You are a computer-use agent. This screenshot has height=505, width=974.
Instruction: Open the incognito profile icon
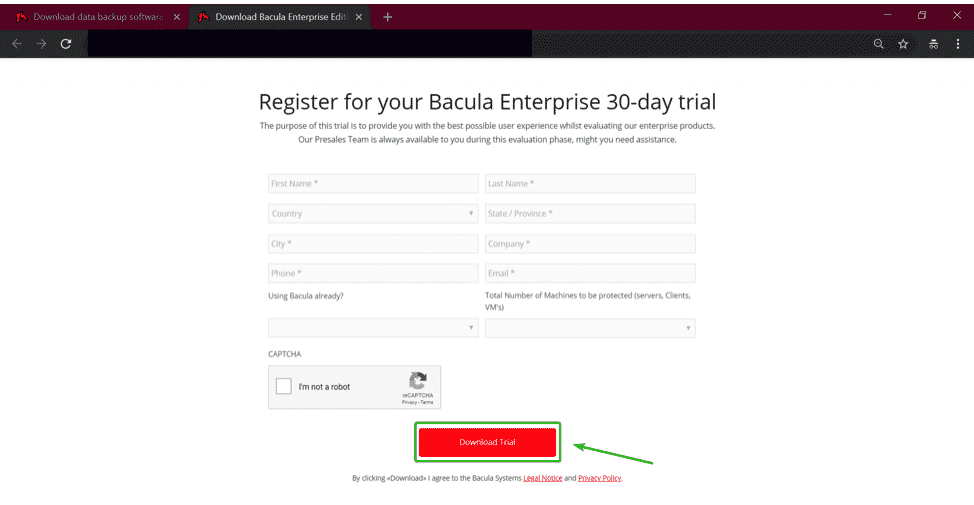coord(931,44)
